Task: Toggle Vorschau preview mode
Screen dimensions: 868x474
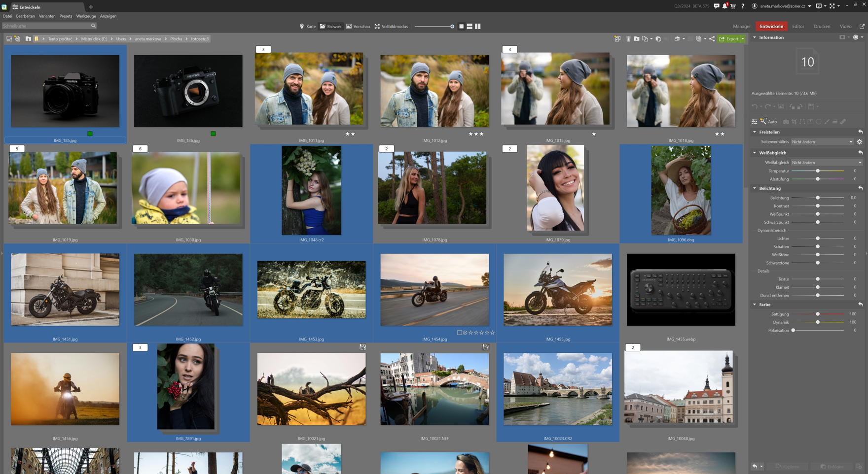Action: (x=358, y=27)
